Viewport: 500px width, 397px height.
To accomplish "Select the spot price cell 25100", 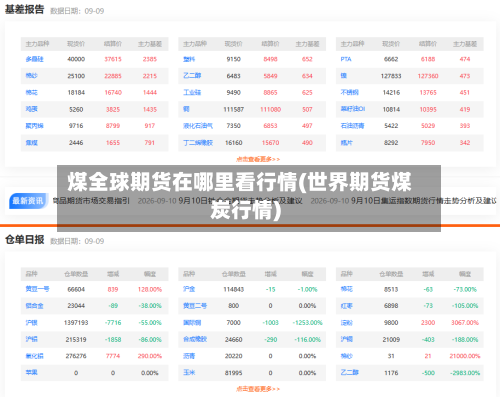I will tap(76, 76).
